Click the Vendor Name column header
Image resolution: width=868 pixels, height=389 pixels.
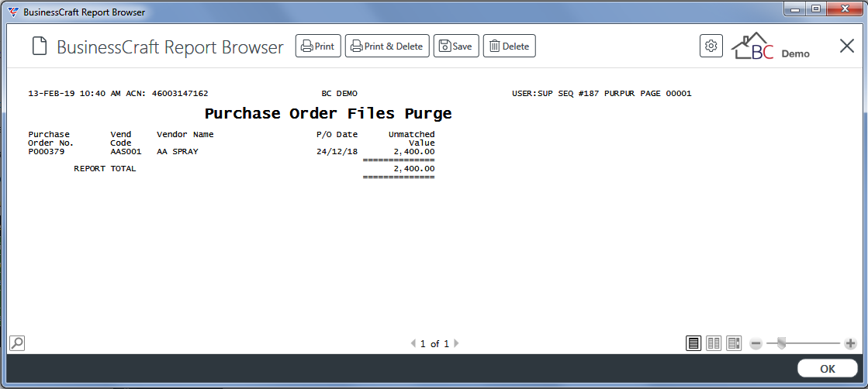point(185,135)
